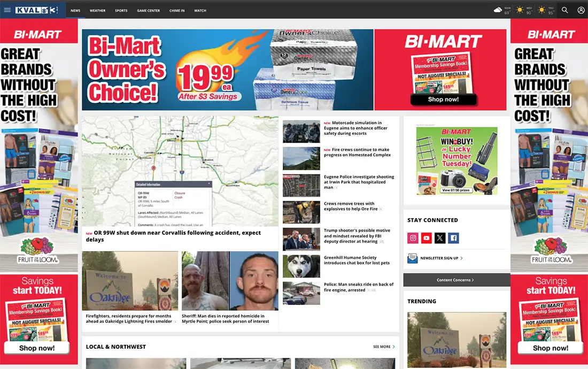
Task: Open the Watch menu
Action: coord(200,11)
